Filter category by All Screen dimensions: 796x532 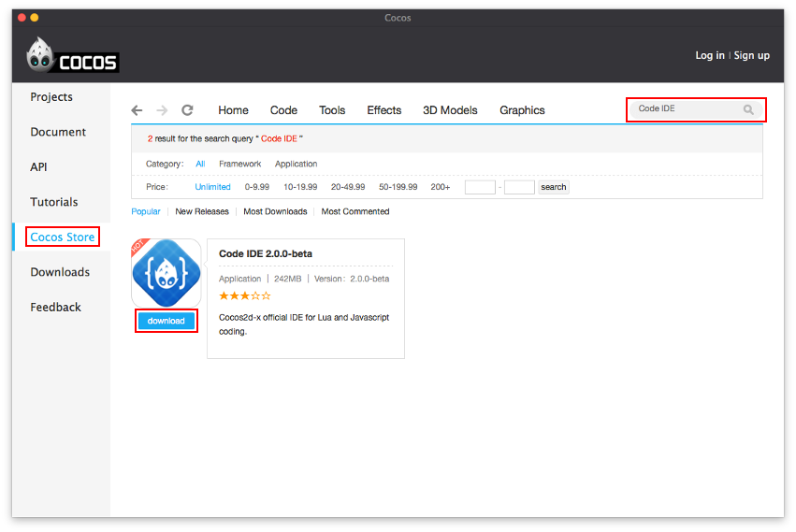(200, 164)
